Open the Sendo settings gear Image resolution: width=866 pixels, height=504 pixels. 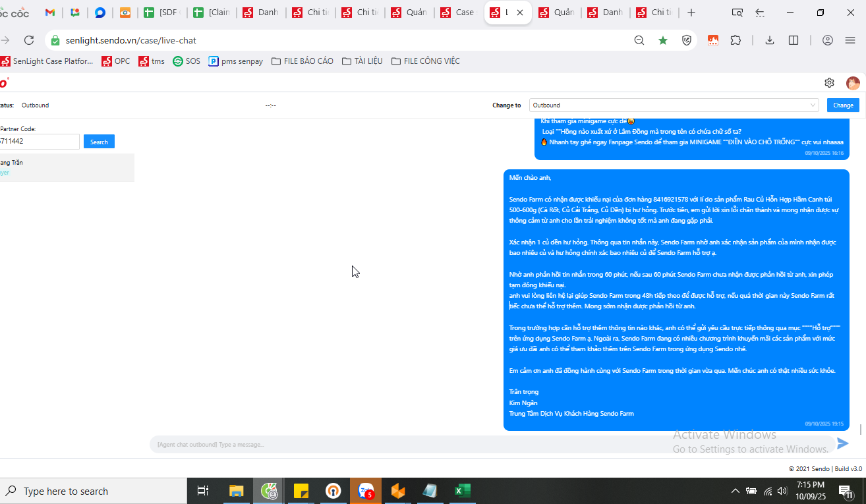pos(829,83)
